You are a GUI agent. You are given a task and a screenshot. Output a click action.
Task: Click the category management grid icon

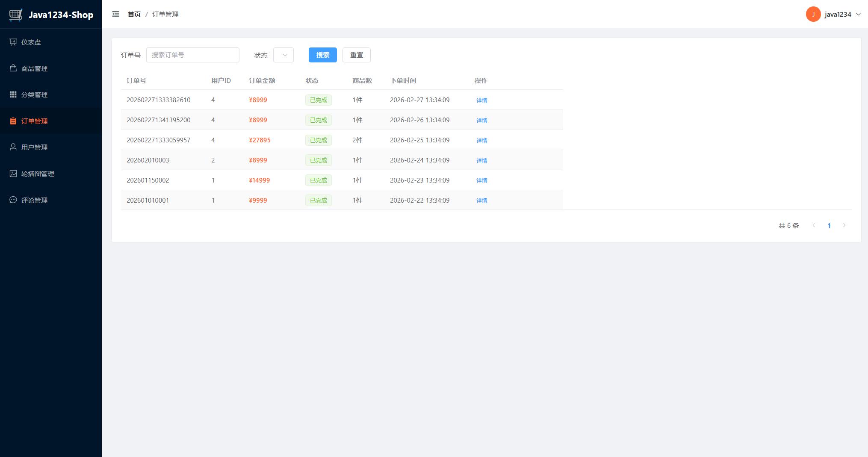click(x=13, y=94)
